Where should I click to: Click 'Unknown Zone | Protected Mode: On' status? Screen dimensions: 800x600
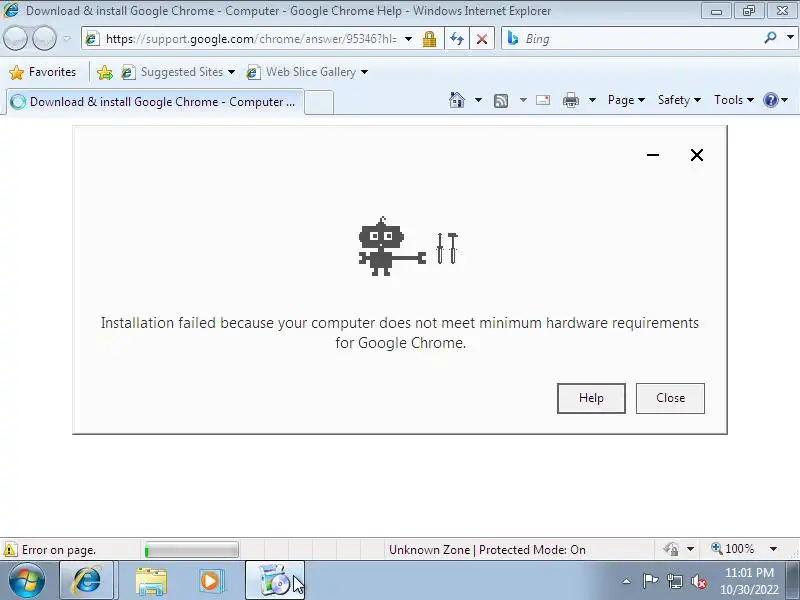pyautogui.click(x=487, y=549)
